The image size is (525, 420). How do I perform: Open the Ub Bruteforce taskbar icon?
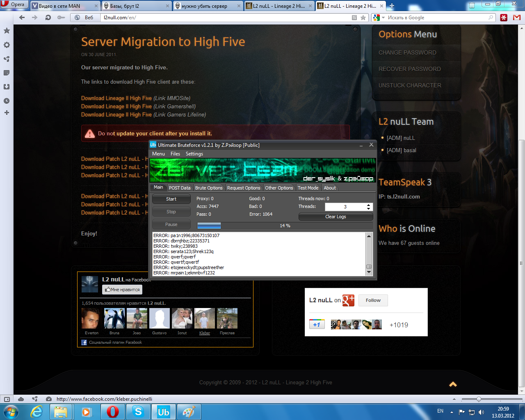point(164,412)
